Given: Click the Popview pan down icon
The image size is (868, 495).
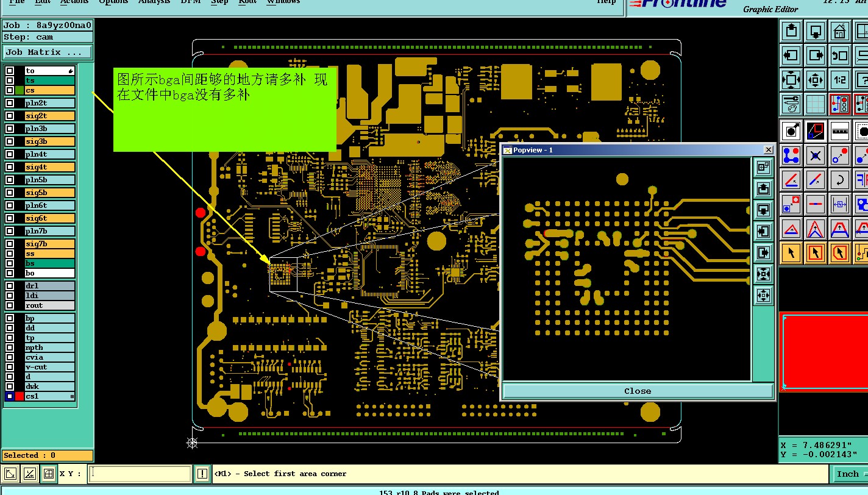Looking at the screenshot, I should pos(764,210).
